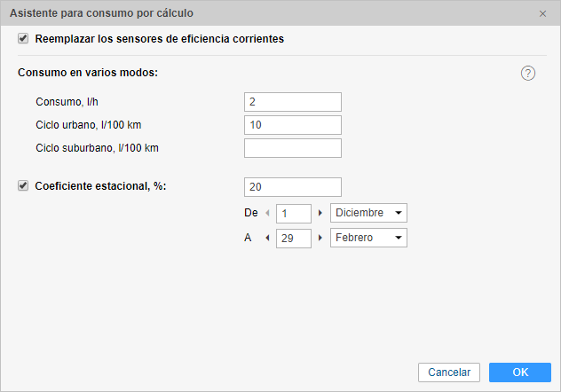Decrease the A end day with left arrow
Viewport: 561px width, 392px height.
[267, 238]
